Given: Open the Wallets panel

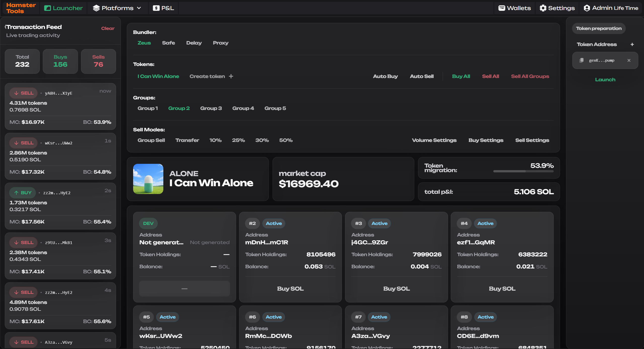Looking at the screenshot, I should pos(514,8).
